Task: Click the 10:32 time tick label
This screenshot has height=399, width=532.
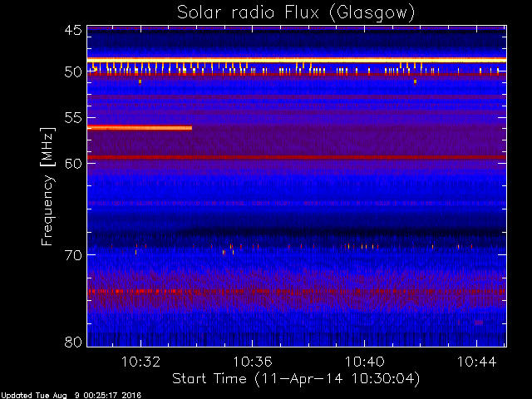Action: click(140, 362)
